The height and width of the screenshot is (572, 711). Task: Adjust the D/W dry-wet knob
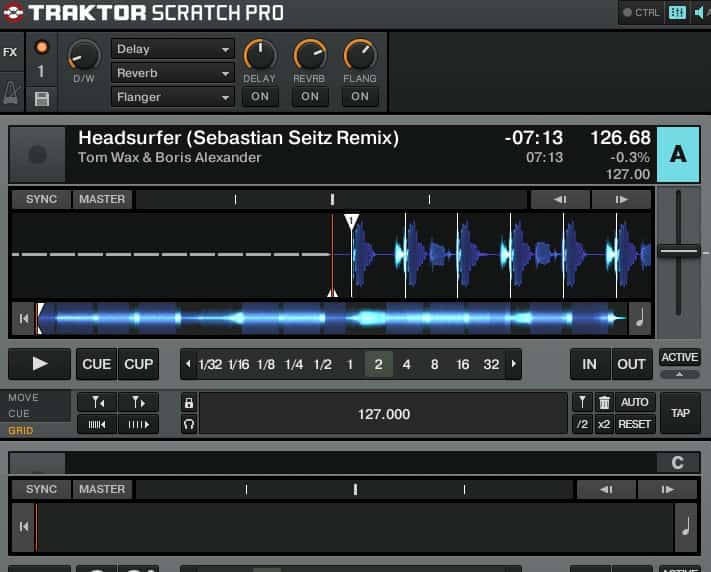coord(84,55)
